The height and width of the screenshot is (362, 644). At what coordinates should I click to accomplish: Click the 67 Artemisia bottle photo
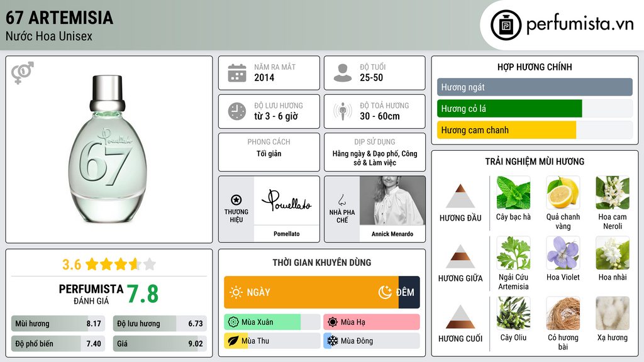point(108,148)
